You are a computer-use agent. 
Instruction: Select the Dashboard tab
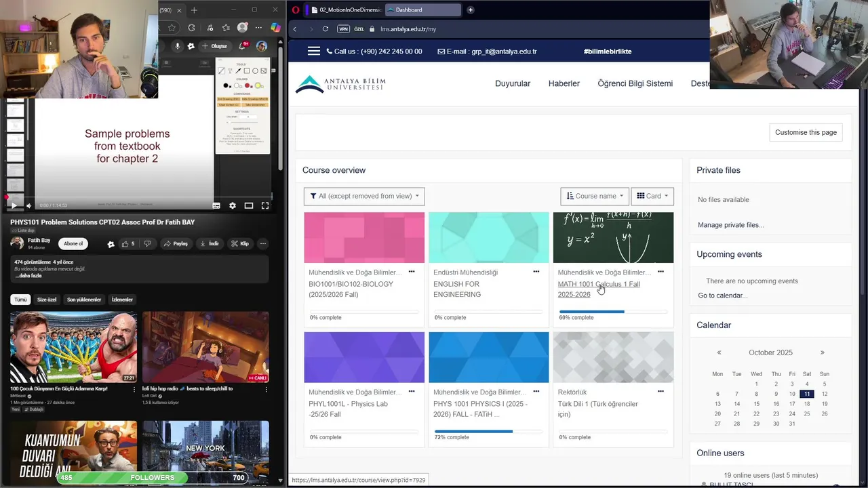(423, 10)
